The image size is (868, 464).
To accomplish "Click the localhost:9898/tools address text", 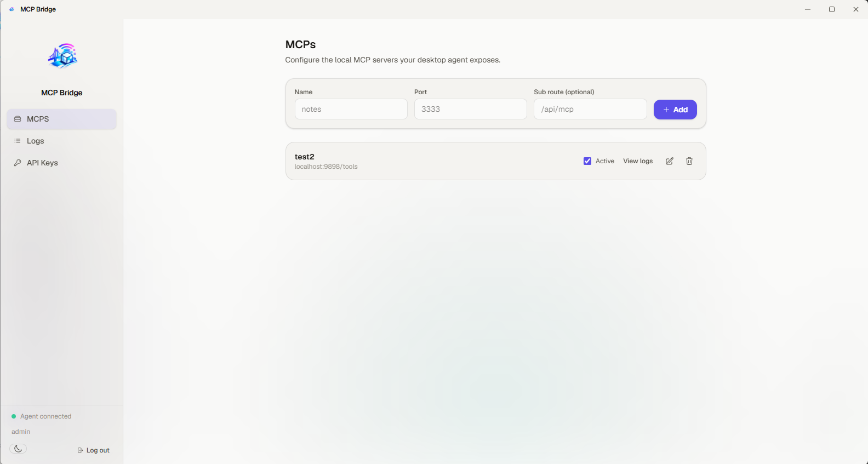I will 326,167.
